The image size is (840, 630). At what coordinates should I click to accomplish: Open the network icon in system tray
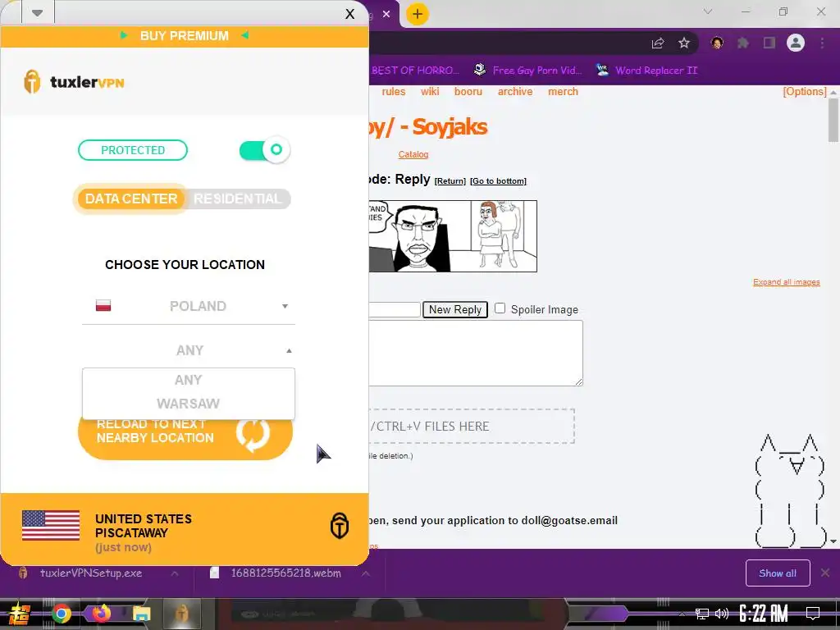click(702, 614)
